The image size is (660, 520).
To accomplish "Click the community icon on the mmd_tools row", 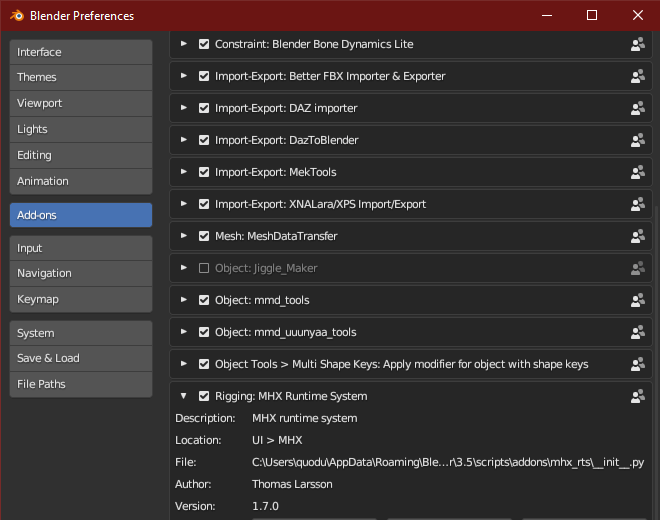I will point(637,300).
